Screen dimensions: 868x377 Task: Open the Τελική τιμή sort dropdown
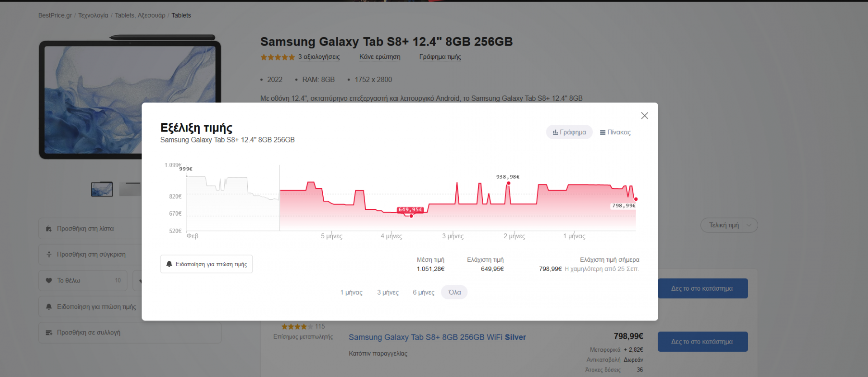click(729, 225)
